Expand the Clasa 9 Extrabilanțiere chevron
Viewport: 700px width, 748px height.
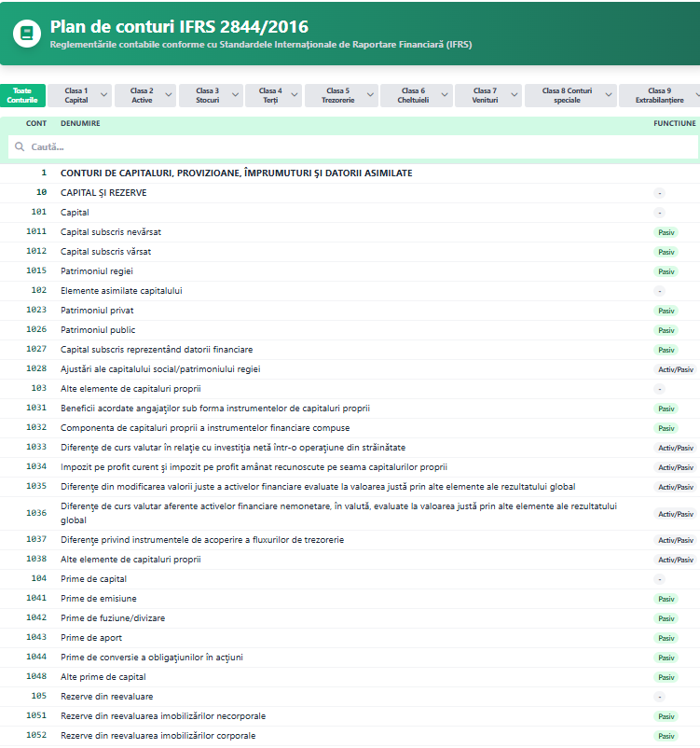pyautogui.click(x=693, y=95)
